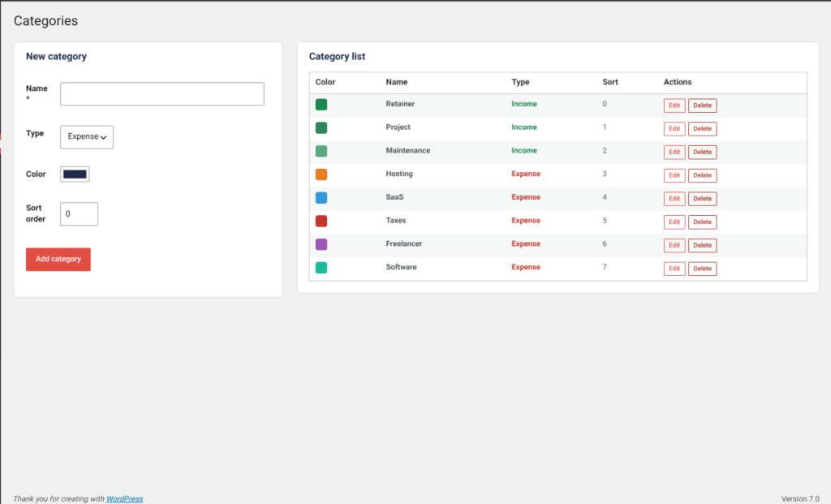Delete the Freelancer category
This screenshot has height=504, width=831.
click(702, 245)
